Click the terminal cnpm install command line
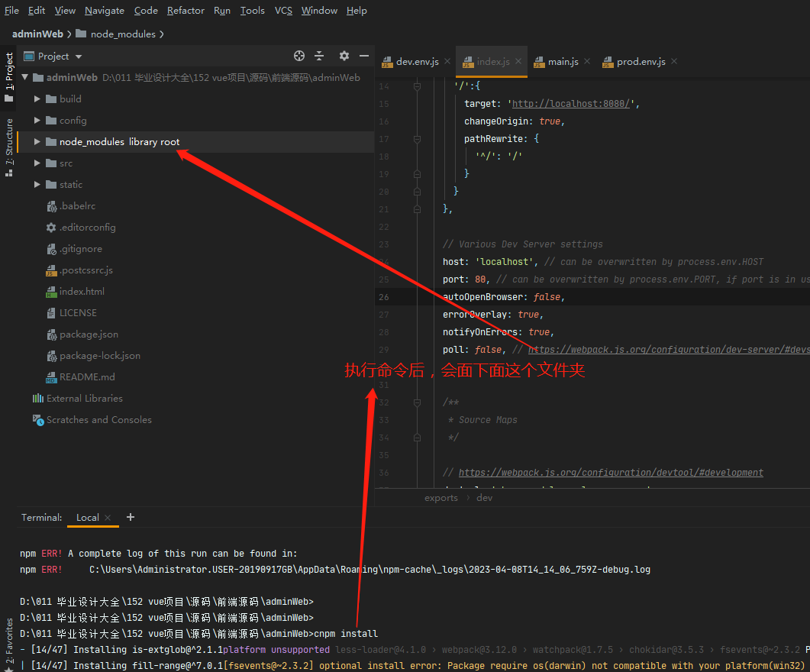Image resolution: width=810 pixels, height=672 pixels. click(199, 634)
